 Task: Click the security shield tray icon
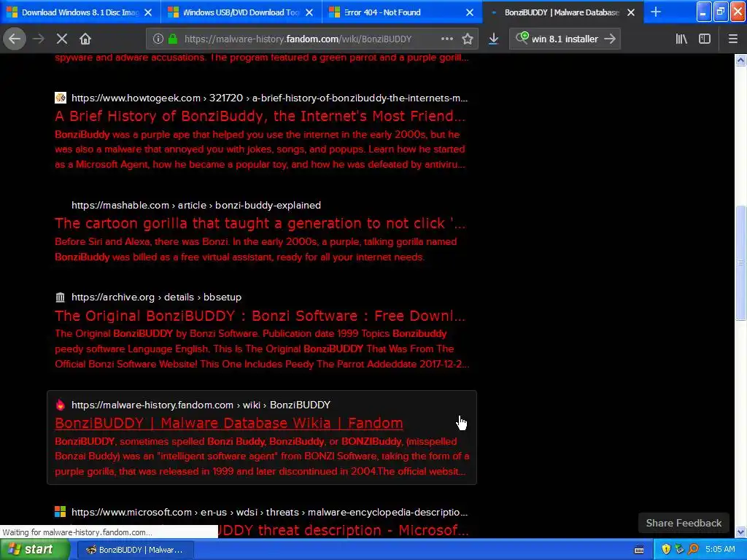pos(666,550)
